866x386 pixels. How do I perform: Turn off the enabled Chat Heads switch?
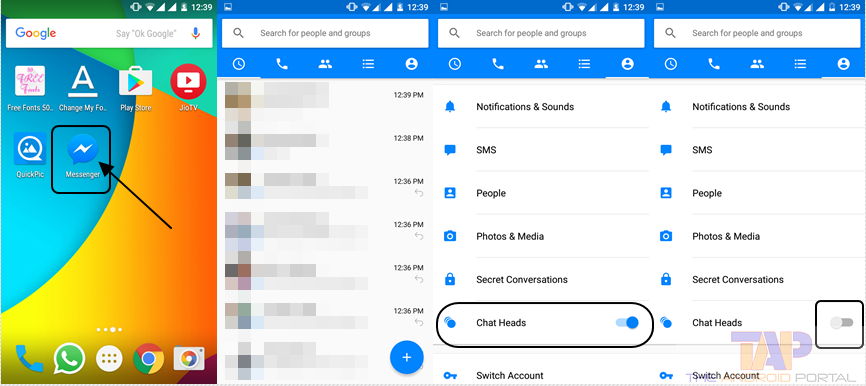pos(627,322)
